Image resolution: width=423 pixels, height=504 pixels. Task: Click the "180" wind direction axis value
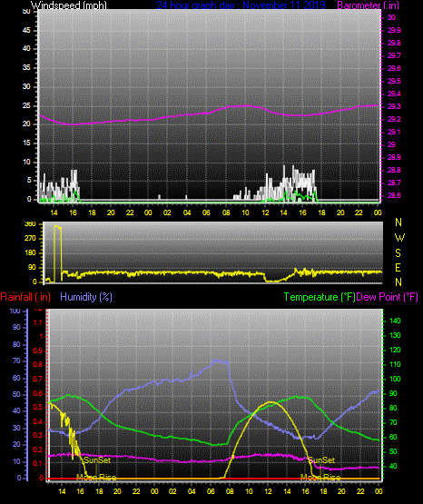(x=30, y=253)
